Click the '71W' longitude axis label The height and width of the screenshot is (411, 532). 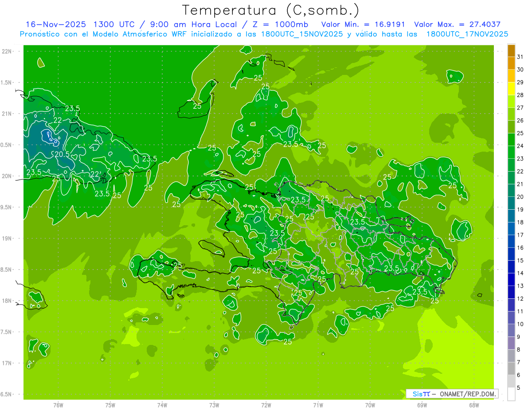(318, 405)
